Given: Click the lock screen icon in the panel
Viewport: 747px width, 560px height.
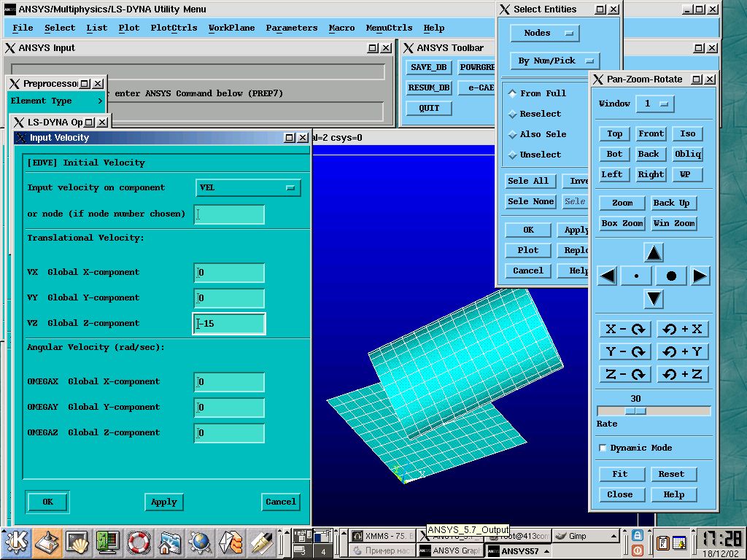Looking at the screenshot, I should 638,535.
